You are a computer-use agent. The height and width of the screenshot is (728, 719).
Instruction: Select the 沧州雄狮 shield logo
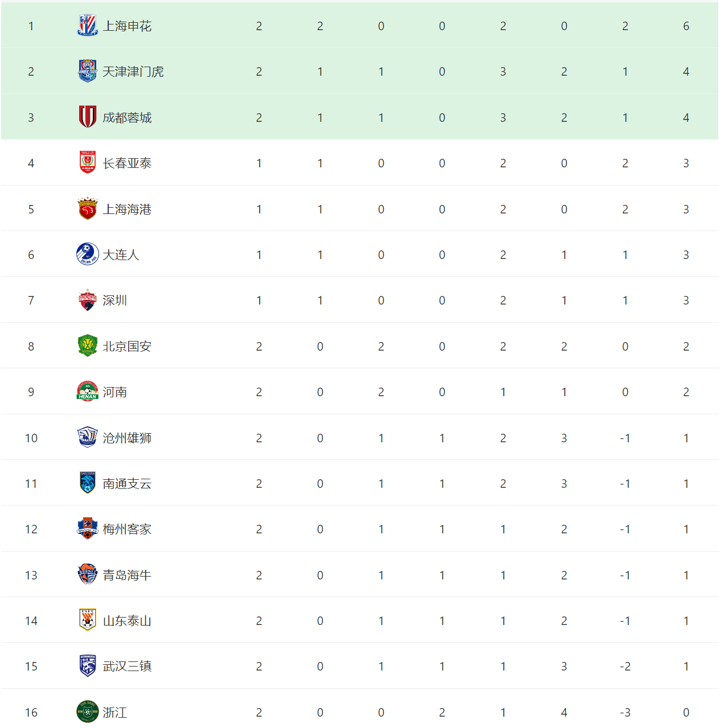tap(88, 438)
